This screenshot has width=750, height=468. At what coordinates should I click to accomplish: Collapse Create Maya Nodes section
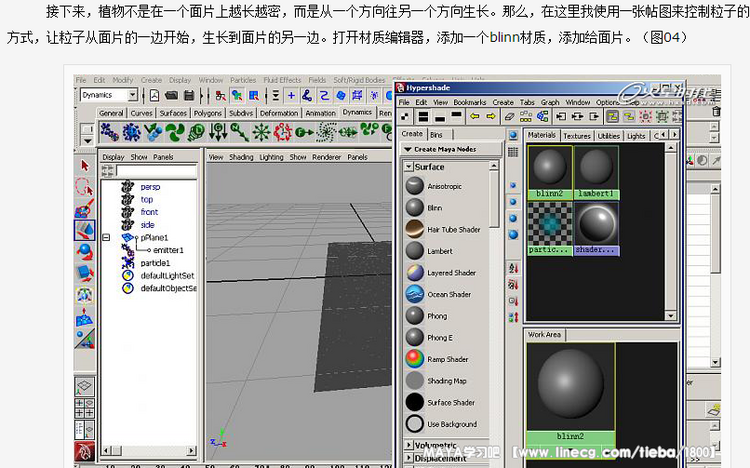tap(408, 149)
